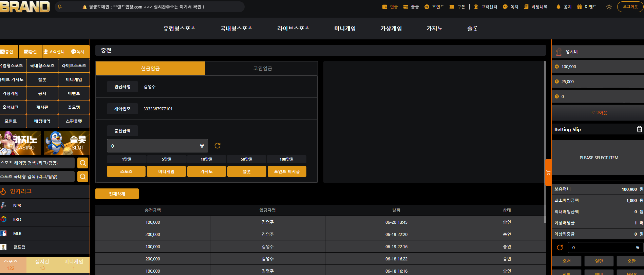Image resolution: width=644 pixels, height=275 pixels.
Task: Select the 현금입금 tab
Action: (150, 68)
